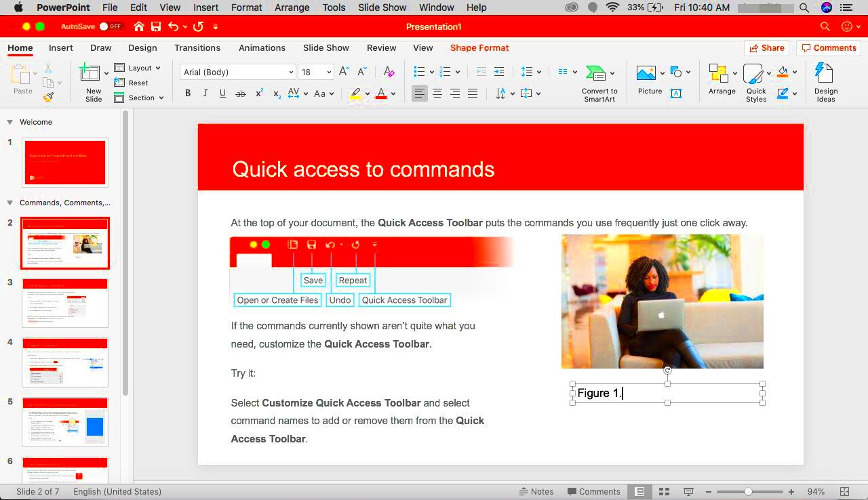Apply superscript formatting

pos(259,93)
